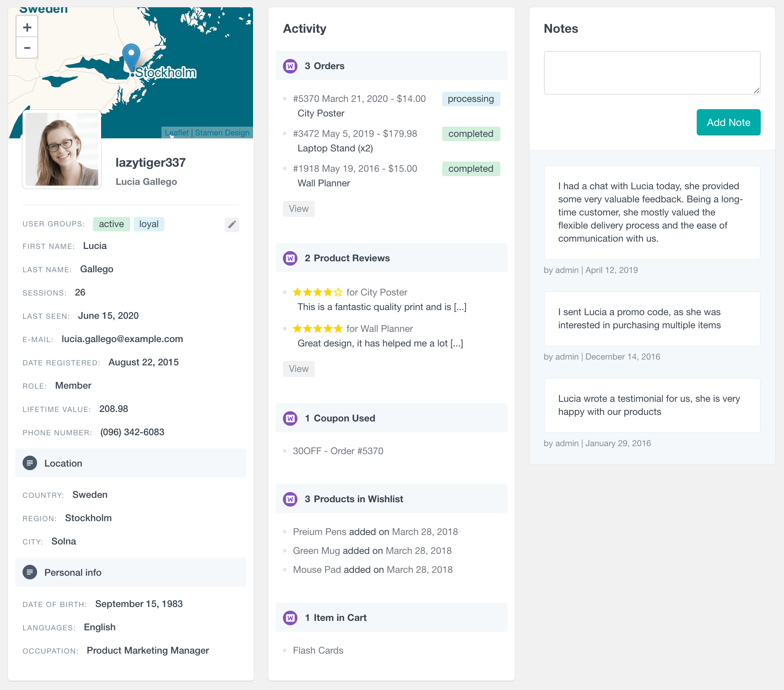Toggle map zoom in control
784x690 pixels.
27,27
